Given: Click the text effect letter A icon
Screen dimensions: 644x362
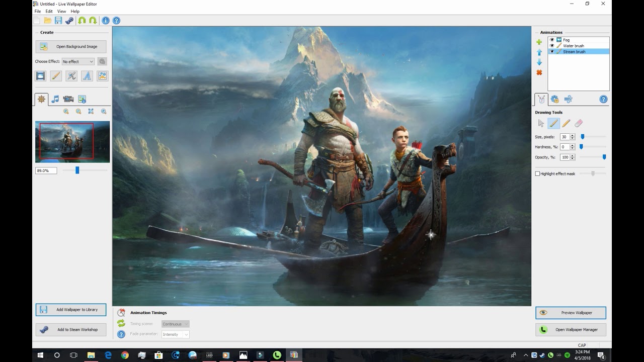Looking at the screenshot, I should [x=87, y=76].
